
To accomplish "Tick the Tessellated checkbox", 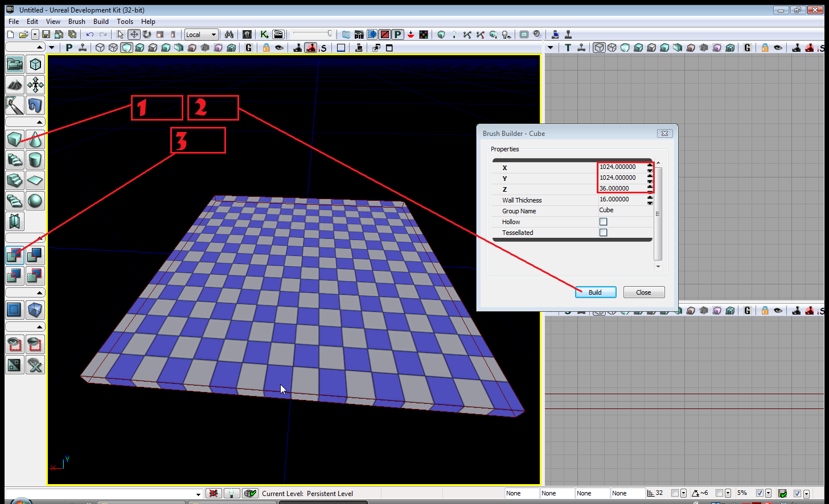I will pyautogui.click(x=603, y=233).
